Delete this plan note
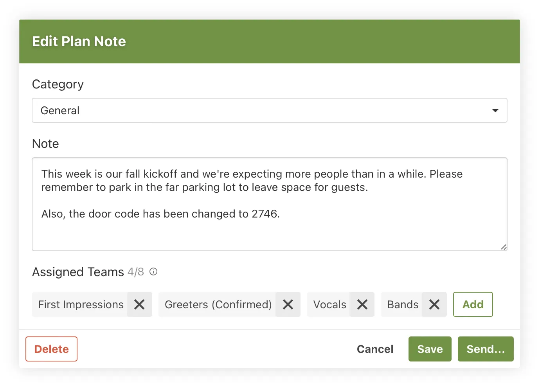 click(52, 349)
